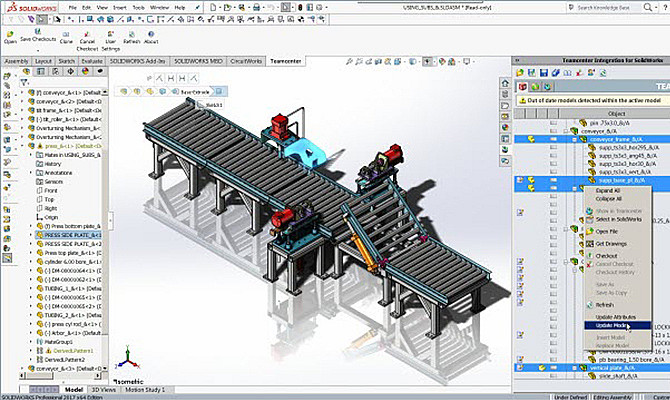This screenshot has width=670, height=400.
Task: Open the Appearances task pane icon
Action: pyautogui.click(x=505, y=127)
